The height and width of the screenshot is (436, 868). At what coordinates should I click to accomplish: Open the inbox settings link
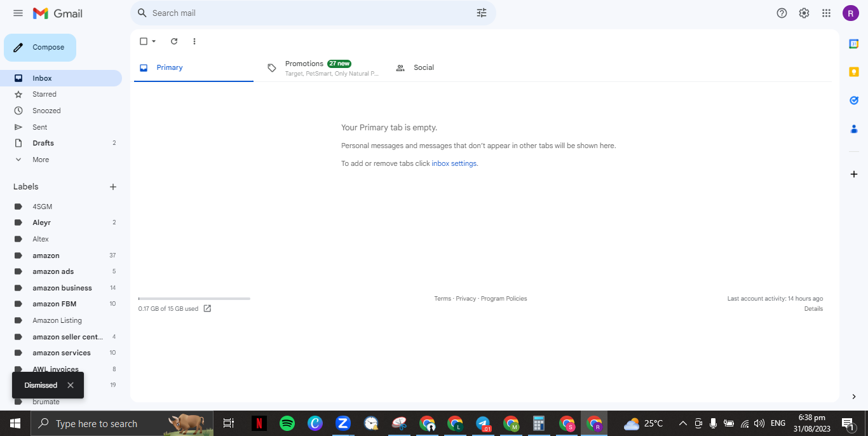454,163
